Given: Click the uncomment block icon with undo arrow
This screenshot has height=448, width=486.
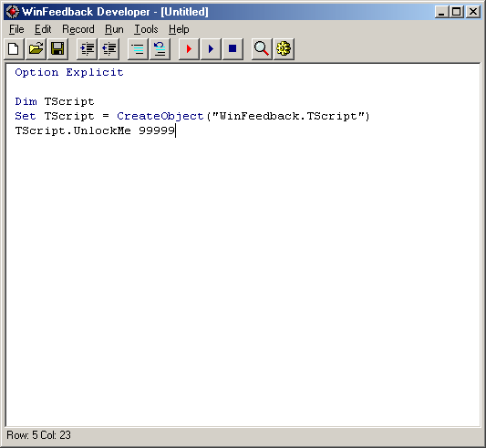Looking at the screenshot, I should pyautogui.click(x=160, y=49).
